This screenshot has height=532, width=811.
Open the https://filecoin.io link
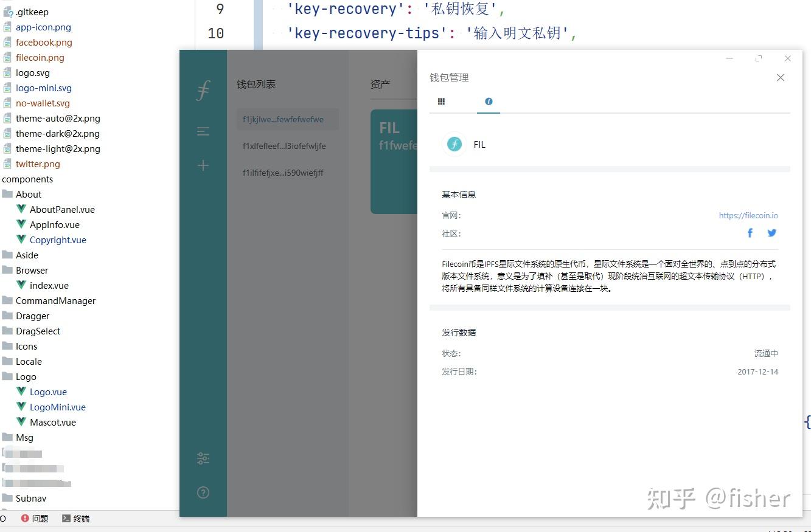click(748, 215)
